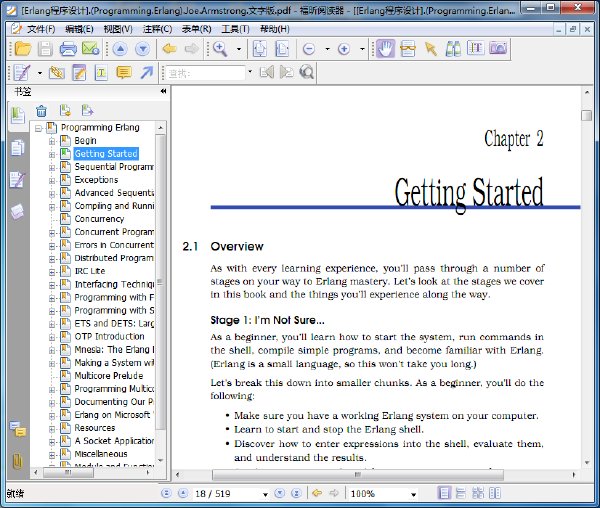Open the 文件(F) menu
This screenshot has height=508, width=600.
(x=41, y=29)
